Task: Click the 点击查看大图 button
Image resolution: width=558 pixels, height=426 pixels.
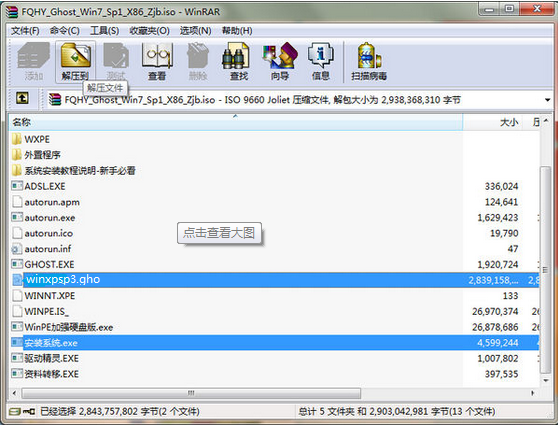Action: click(x=219, y=233)
